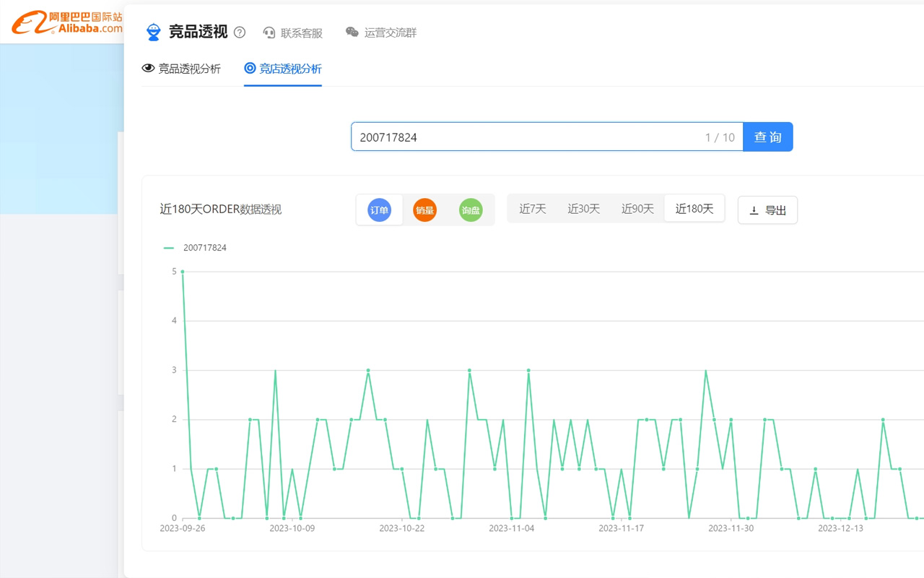Viewport: 924px width, 578px height.
Task: Click the 查询 search button
Action: pos(767,137)
